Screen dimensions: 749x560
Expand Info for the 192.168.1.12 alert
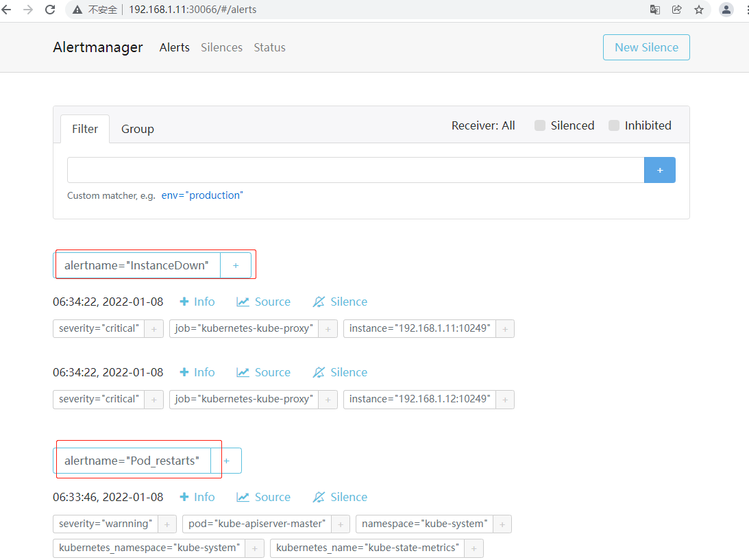click(x=197, y=373)
